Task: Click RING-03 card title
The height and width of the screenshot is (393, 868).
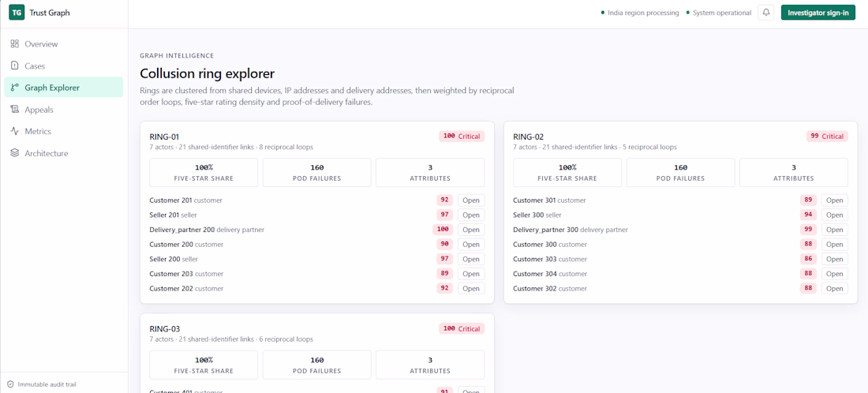Action: click(164, 328)
